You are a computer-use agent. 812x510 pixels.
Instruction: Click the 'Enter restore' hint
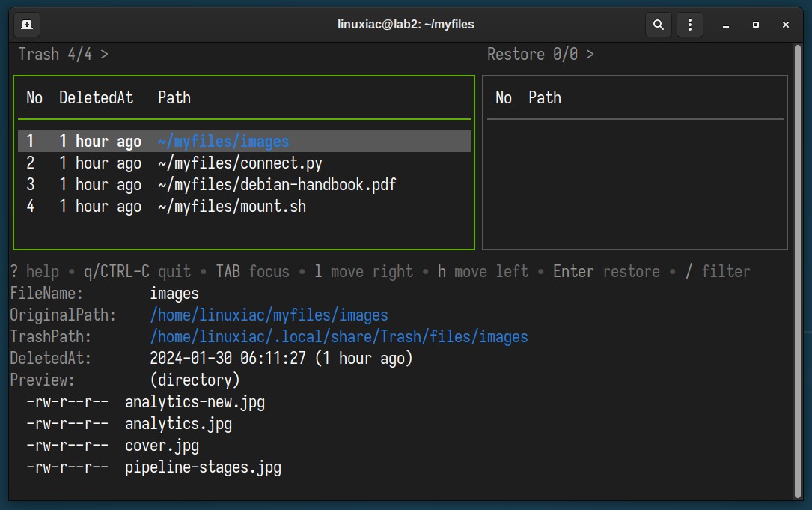point(606,271)
